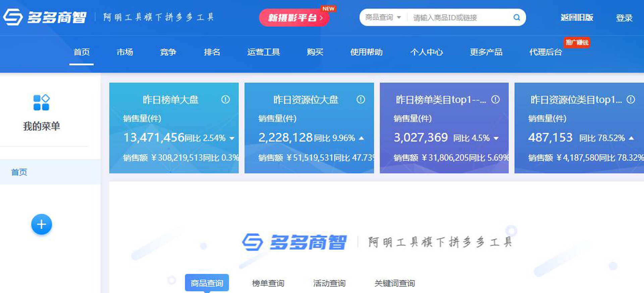The image size is (644, 293).
Task: Open info icon on 昨日资源位大盘 card
Action: (361, 100)
